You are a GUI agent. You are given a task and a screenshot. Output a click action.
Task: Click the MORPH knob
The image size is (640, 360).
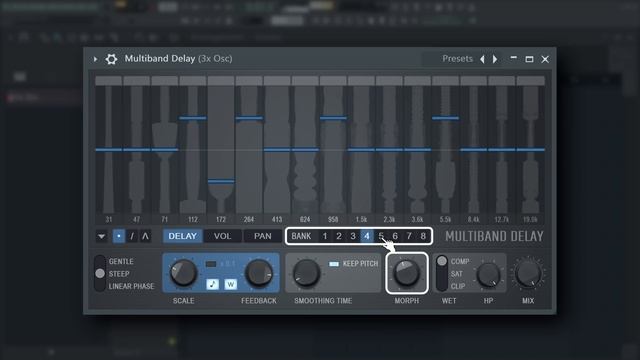[x=407, y=273]
